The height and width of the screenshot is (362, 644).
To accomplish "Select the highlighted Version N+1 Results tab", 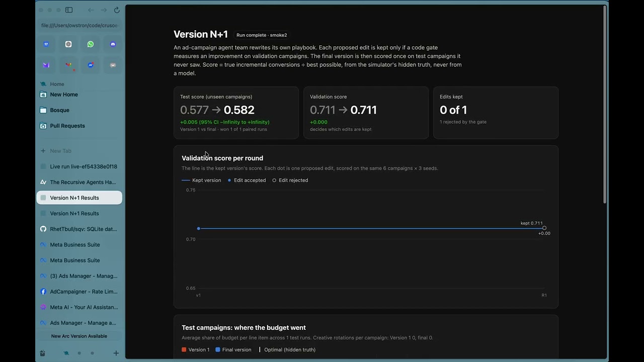I will coord(79,198).
